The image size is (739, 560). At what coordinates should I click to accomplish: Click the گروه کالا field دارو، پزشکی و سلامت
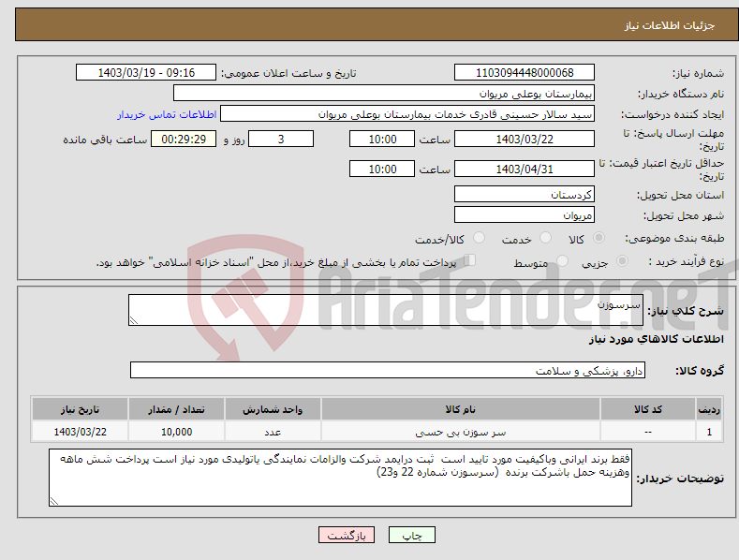point(388,371)
